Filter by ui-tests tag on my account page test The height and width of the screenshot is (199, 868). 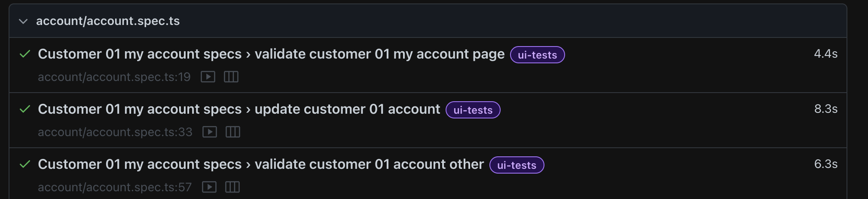tap(538, 55)
